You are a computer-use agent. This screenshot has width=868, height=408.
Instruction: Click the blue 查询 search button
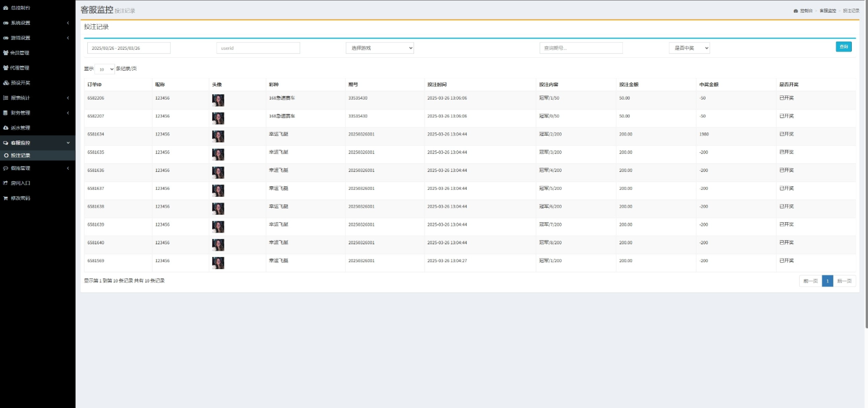843,47
